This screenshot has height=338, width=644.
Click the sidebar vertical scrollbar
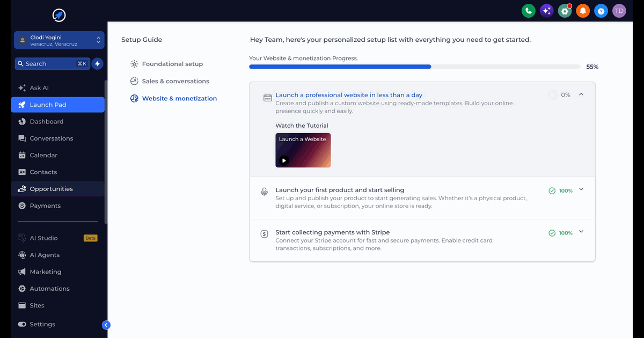(x=106, y=152)
